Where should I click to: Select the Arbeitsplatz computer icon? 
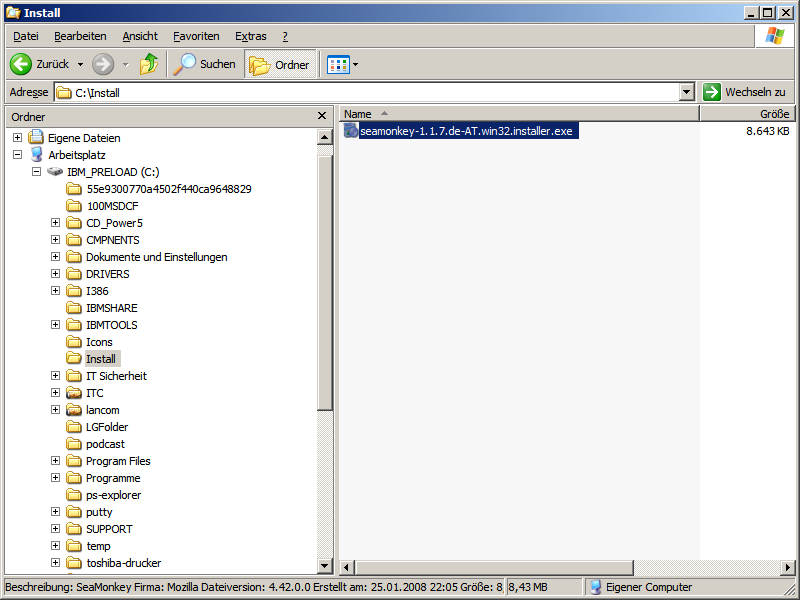tap(36, 155)
